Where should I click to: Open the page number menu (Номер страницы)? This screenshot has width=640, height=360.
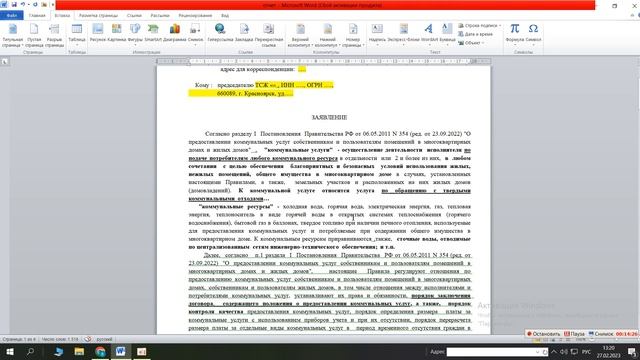coord(353,35)
